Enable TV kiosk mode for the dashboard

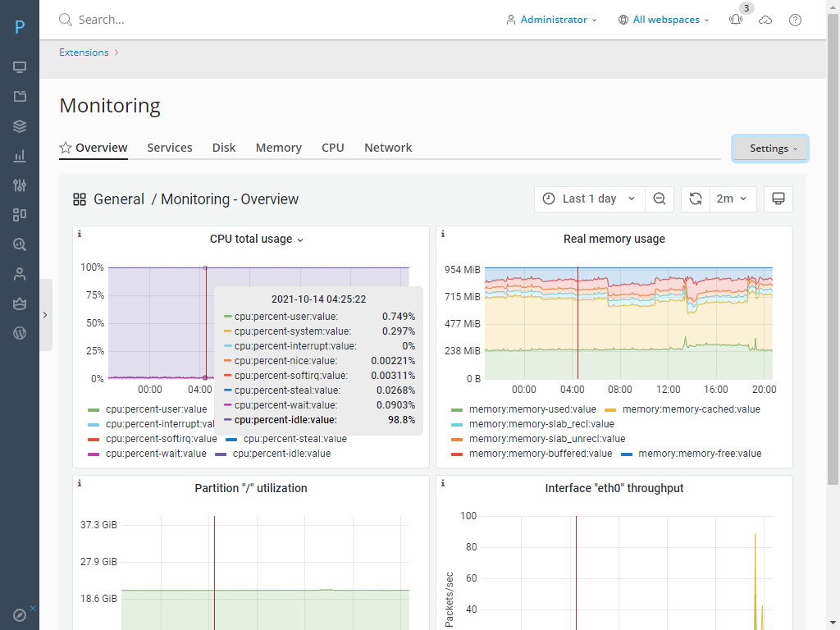(x=778, y=199)
